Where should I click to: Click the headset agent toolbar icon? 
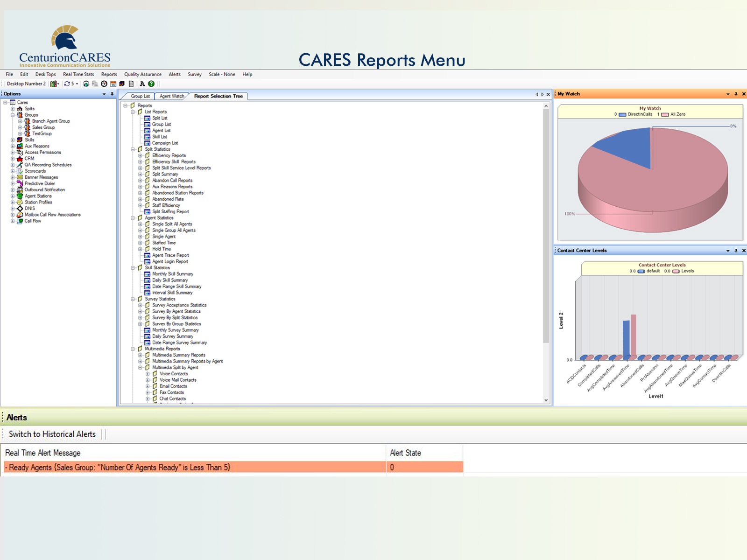pyautogui.click(x=86, y=84)
